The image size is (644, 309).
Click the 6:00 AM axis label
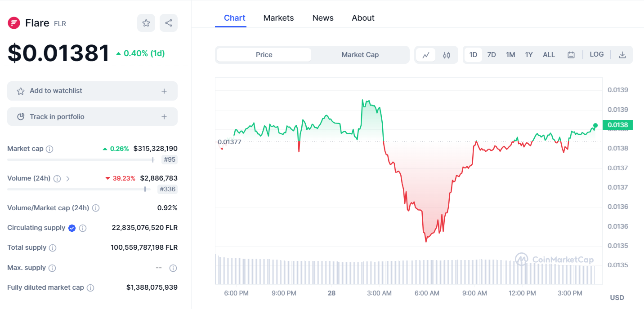(x=427, y=293)
